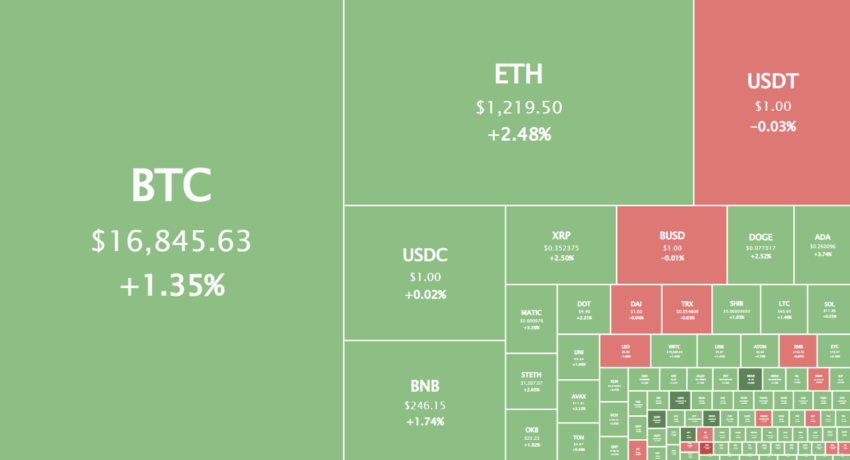This screenshot has height=460, width=850.
Task: Open the red TRX tile
Action: [687, 309]
